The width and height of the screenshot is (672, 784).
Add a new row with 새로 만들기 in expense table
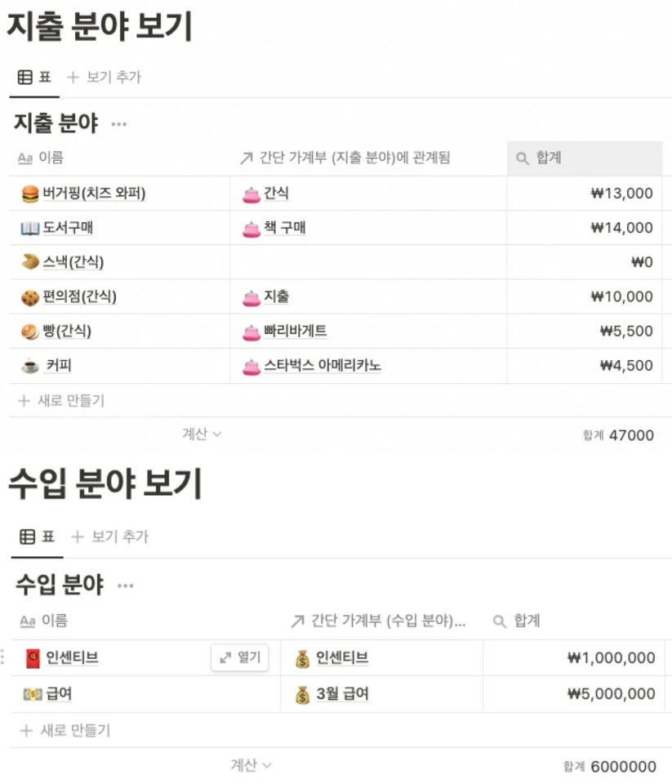[61, 400]
